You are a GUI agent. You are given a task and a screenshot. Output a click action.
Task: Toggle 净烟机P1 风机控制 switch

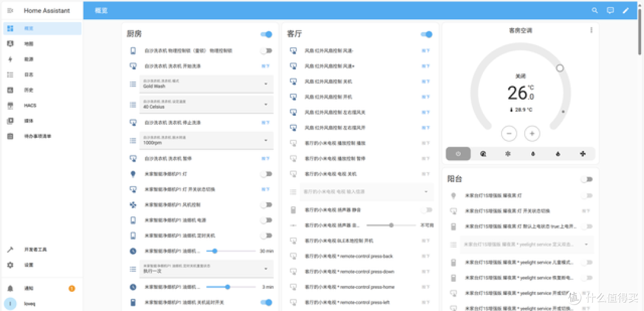tap(266, 205)
